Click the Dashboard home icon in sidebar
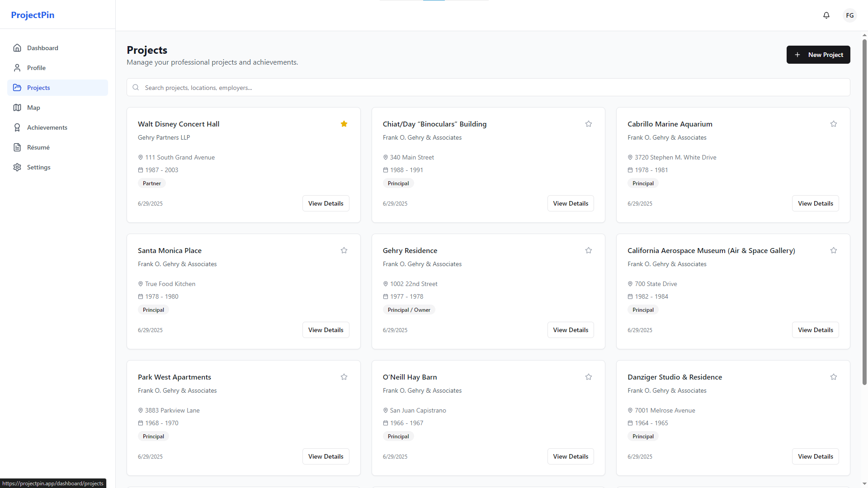This screenshot has width=868, height=488. [x=17, y=48]
